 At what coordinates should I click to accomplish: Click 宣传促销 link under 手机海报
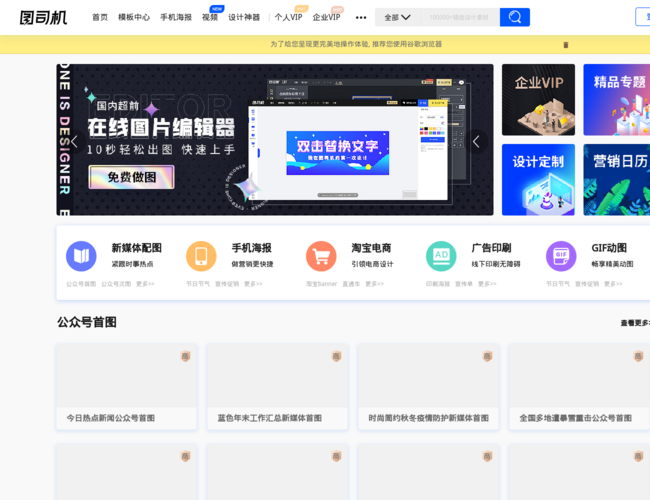[227, 284]
